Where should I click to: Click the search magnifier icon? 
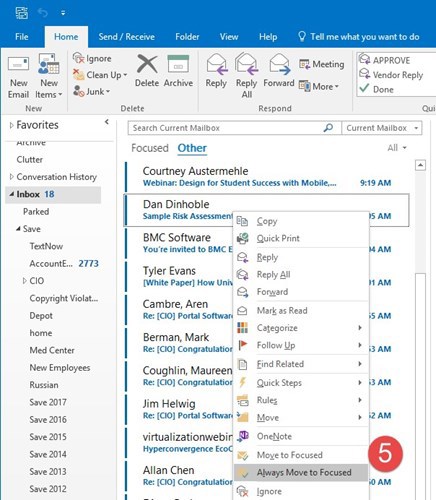(328, 128)
